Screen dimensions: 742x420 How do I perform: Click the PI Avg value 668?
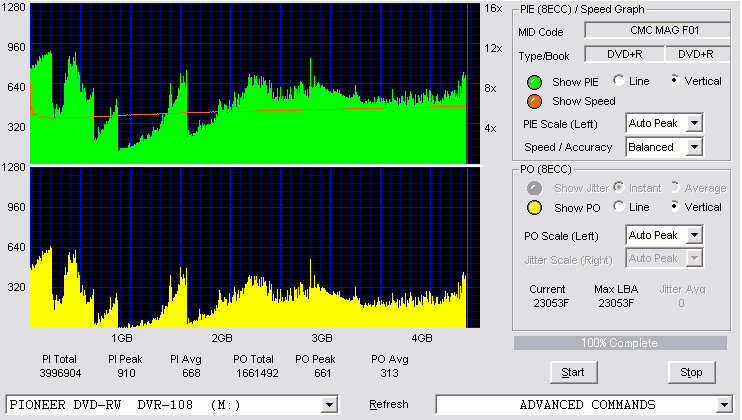tap(191, 373)
